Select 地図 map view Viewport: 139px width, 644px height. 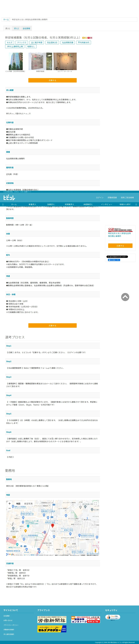click(x=18, y=504)
